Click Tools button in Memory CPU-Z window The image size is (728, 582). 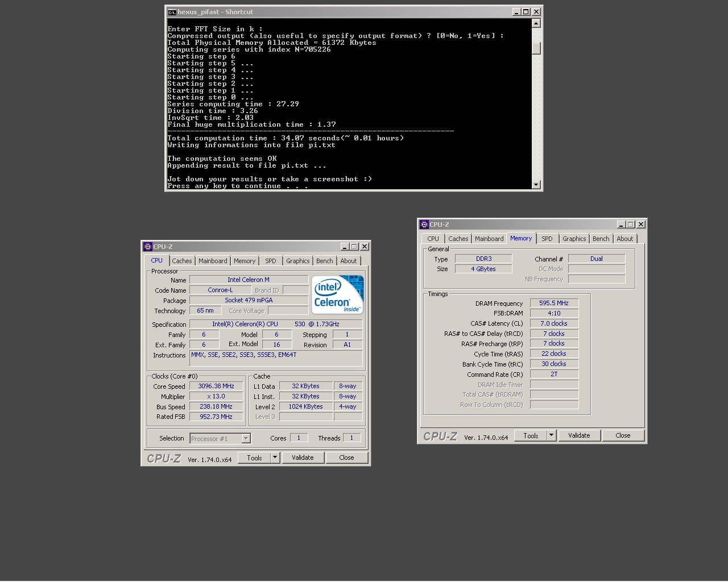click(x=531, y=435)
